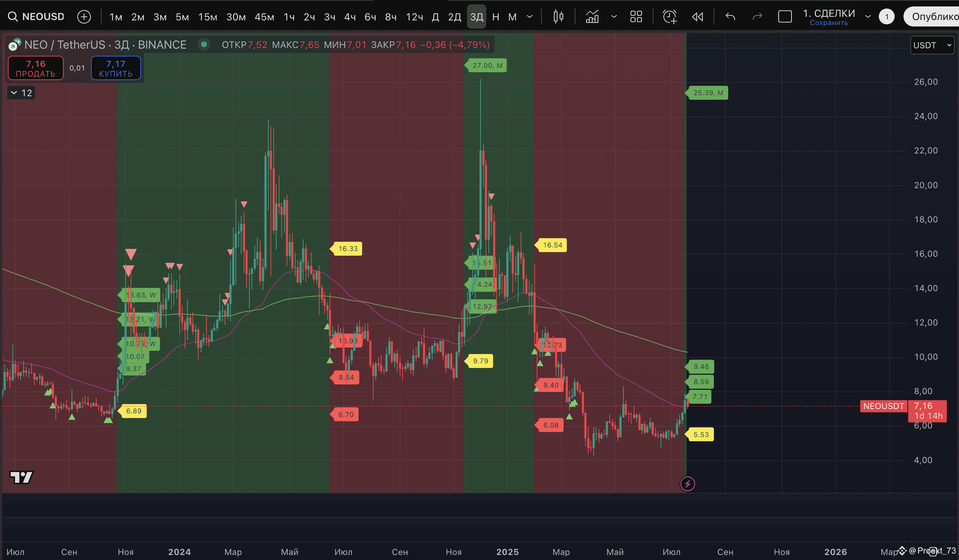Click the green 8.59 price label

(x=700, y=382)
